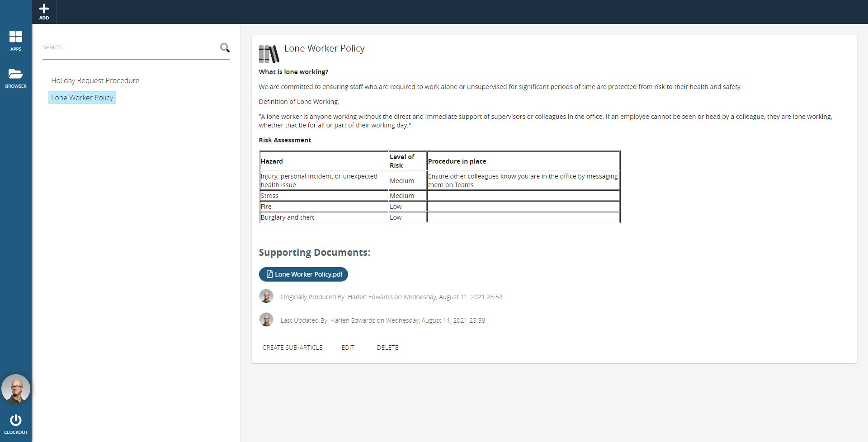The height and width of the screenshot is (442, 868).
Task: Click the Add plus icon
Action: click(x=44, y=9)
